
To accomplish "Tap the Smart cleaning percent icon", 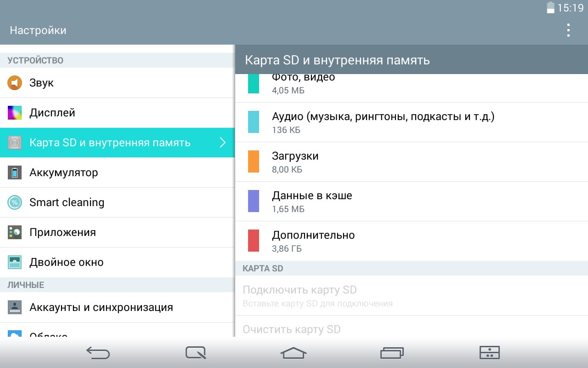I will pyautogui.click(x=15, y=202).
